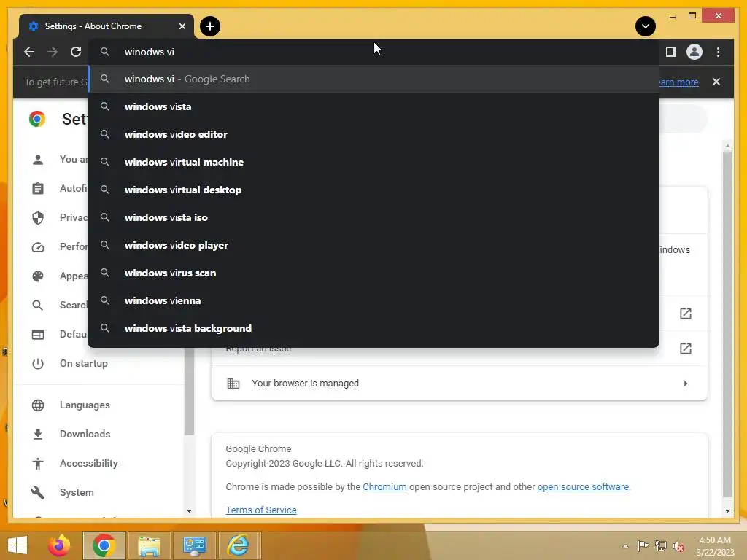
Task: Toggle the side panel icon
Action: click(671, 52)
